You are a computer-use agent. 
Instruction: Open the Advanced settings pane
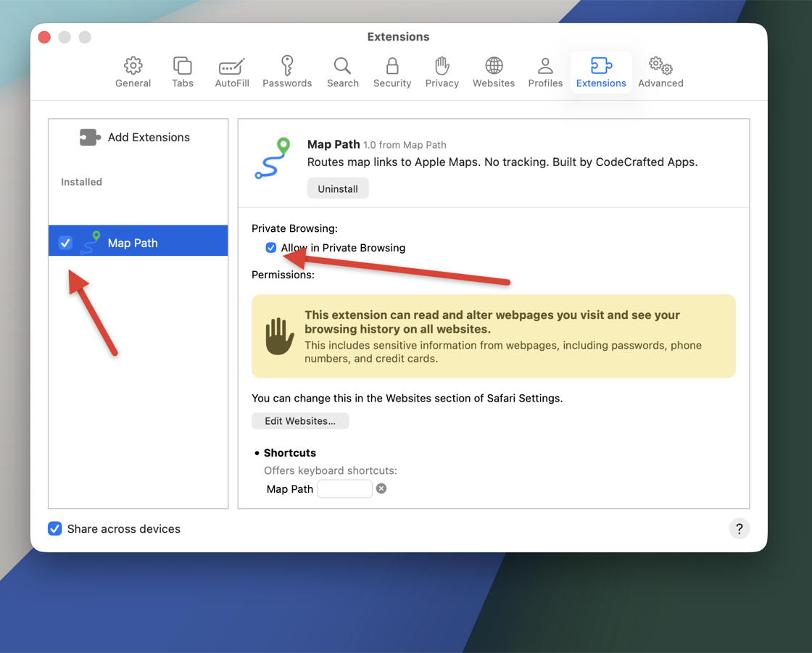[x=660, y=72]
